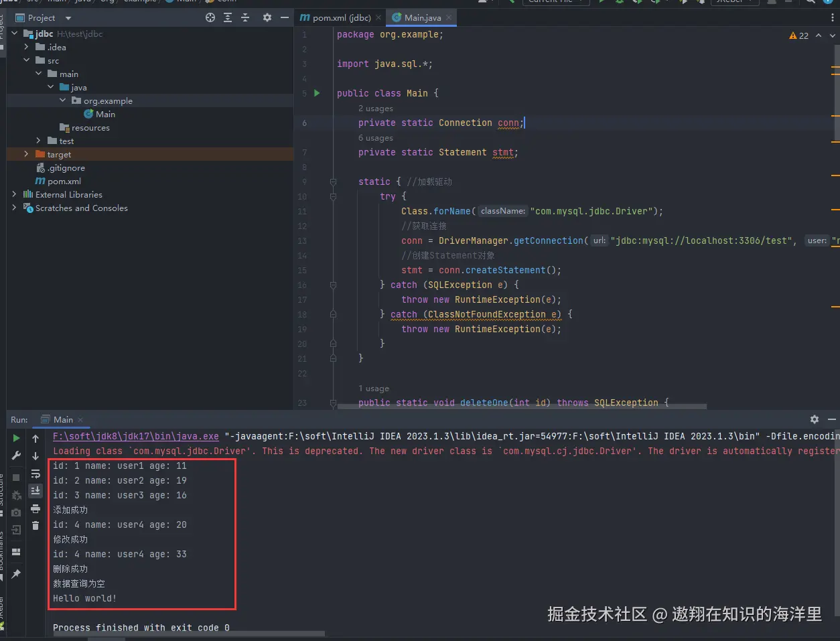840x641 pixels.
Task: Select Main class in project tree
Action: 100,114
